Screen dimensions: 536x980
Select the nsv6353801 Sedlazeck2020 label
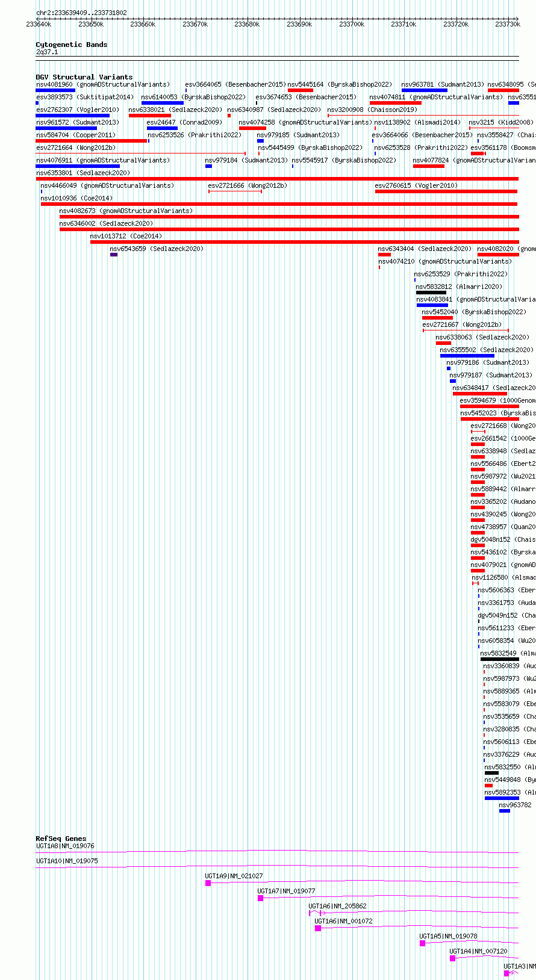[x=83, y=173]
